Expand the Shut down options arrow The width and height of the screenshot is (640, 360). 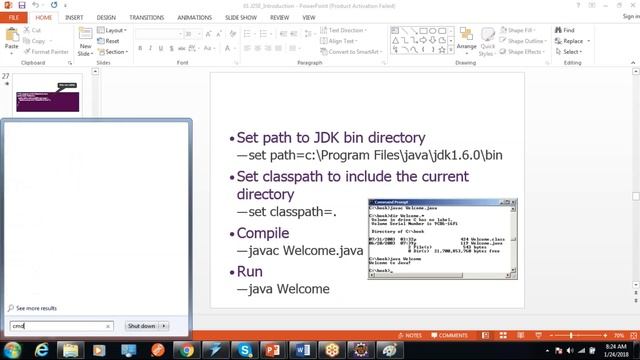click(x=164, y=326)
